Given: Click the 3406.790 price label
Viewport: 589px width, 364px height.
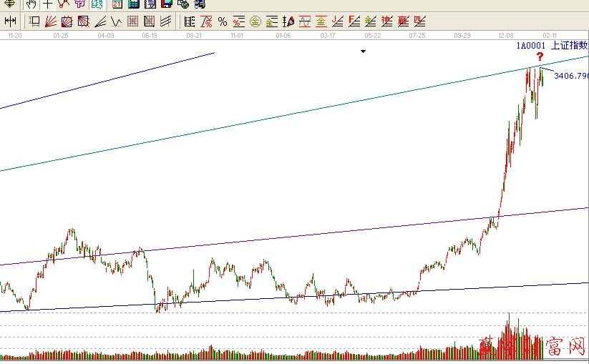Looking at the screenshot, I should tap(570, 75).
